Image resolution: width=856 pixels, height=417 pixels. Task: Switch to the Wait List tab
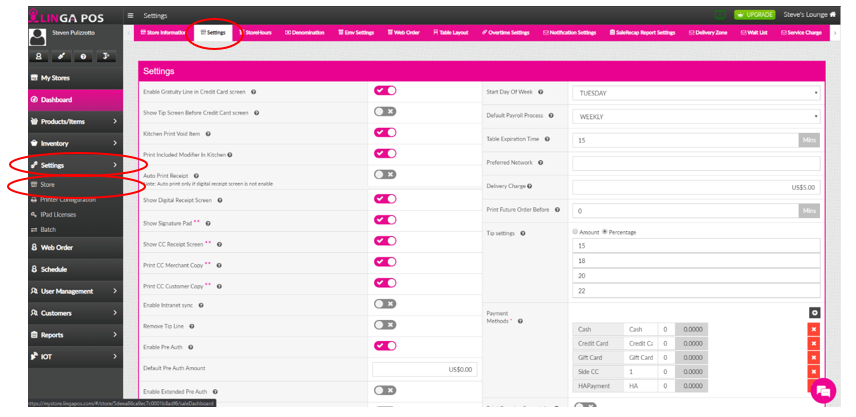click(x=754, y=33)
